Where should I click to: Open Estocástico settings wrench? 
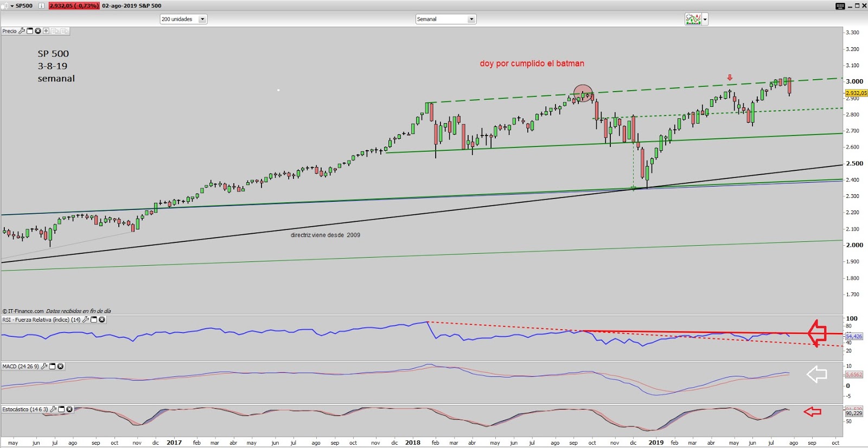[x=53, y=409]
